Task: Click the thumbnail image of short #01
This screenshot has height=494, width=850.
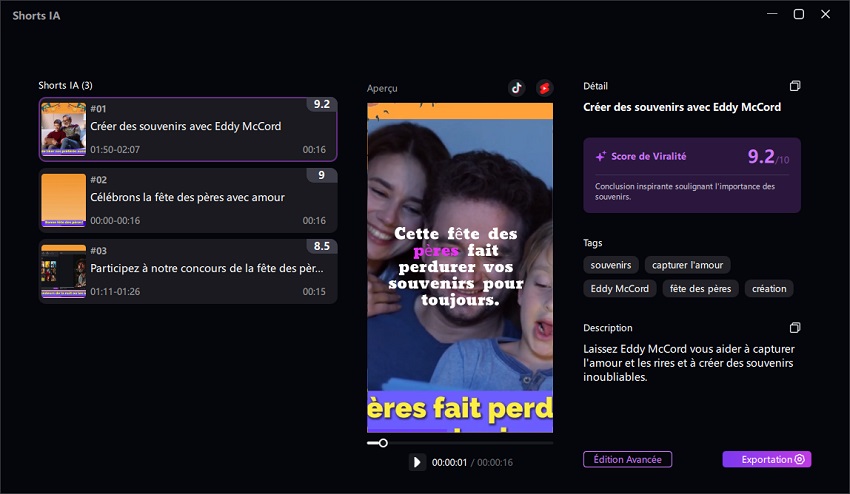Action: tap(63, 129)
